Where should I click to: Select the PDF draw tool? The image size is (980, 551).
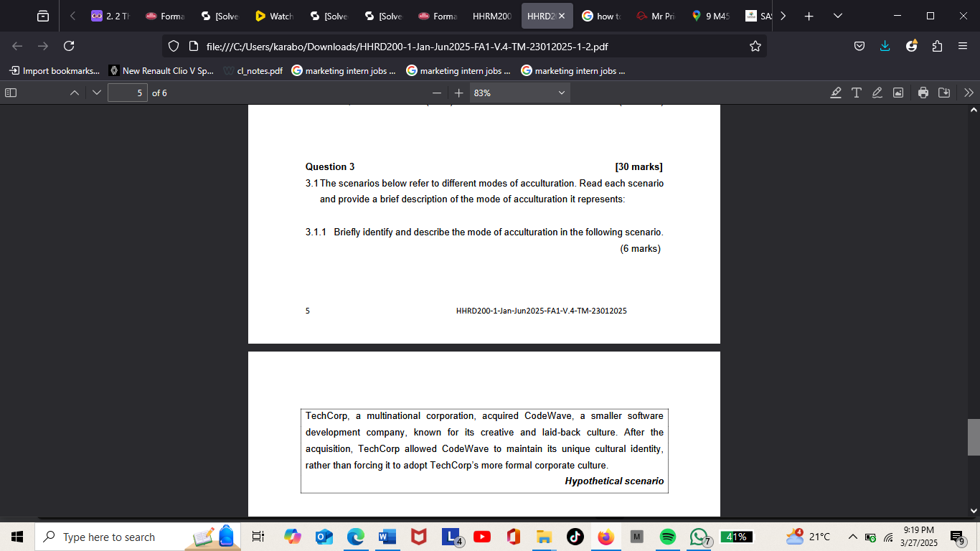pos(877,93)
